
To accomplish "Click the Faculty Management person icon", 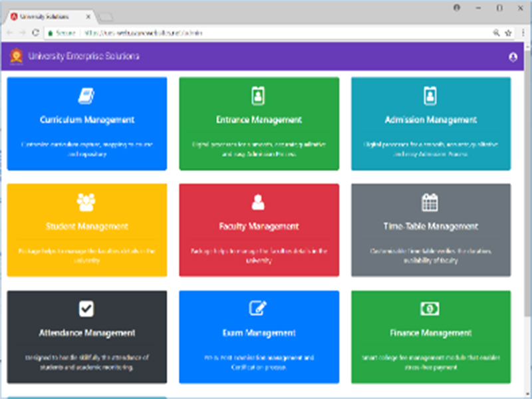I will [x=258, y=202].
